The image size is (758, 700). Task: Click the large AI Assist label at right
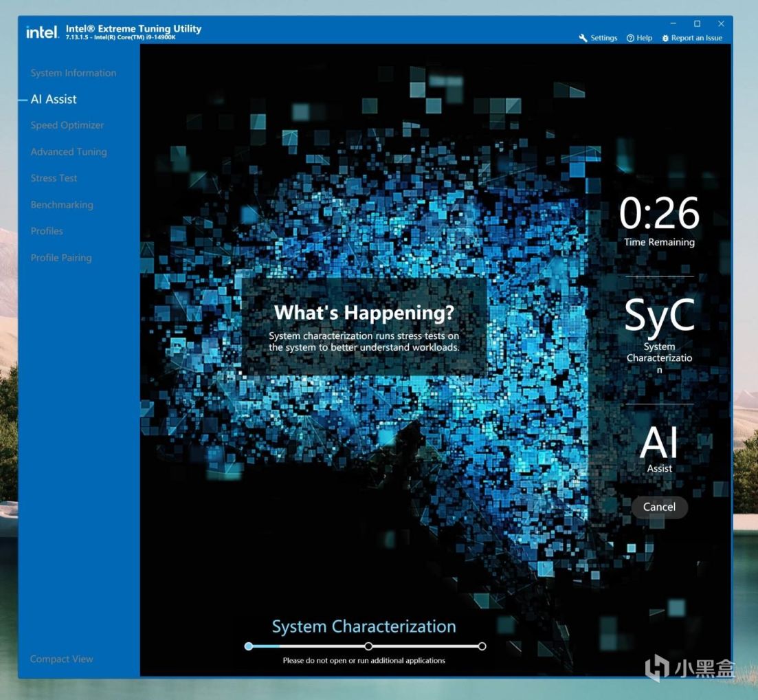point(659,449)
